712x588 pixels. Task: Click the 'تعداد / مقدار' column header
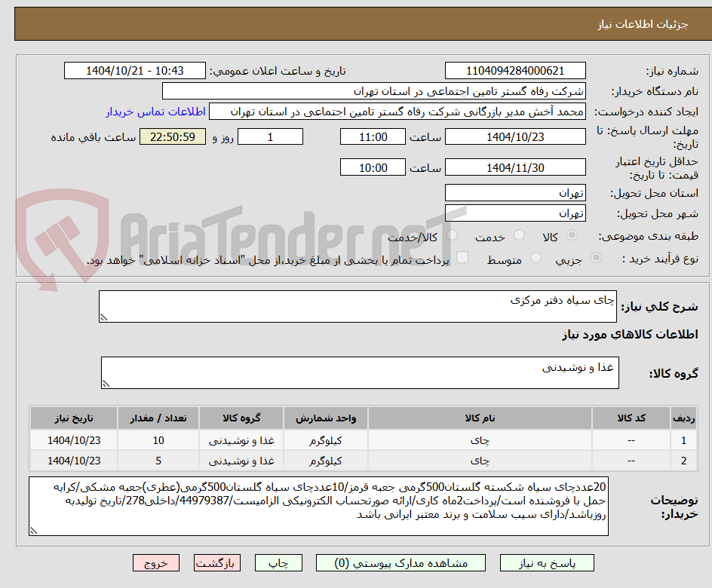(x=158, y=418)
